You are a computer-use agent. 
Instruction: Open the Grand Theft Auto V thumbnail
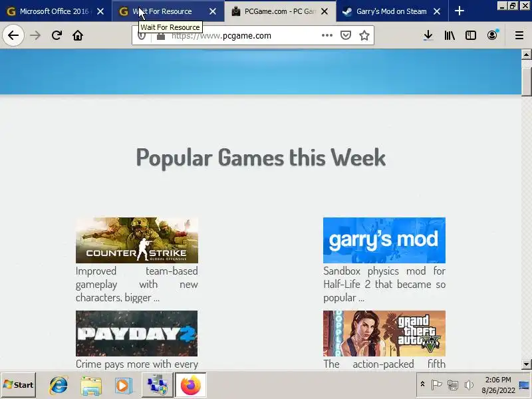tap(384, 333)
